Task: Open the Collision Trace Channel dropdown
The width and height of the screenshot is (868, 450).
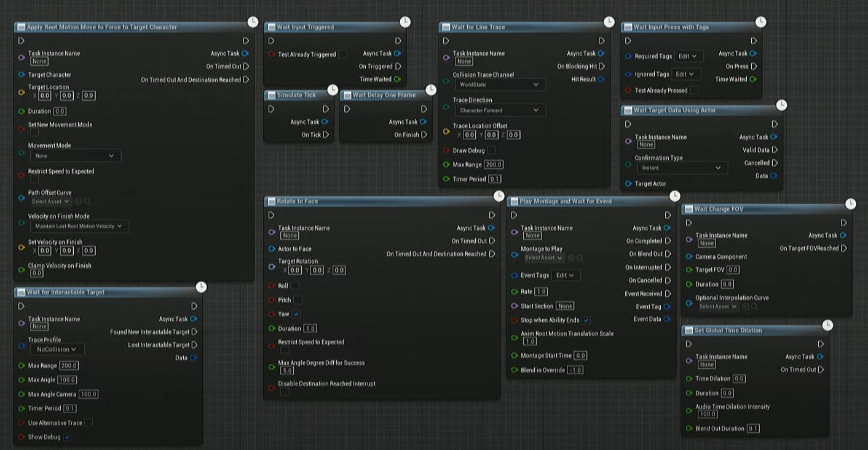Action: (499, 85)
